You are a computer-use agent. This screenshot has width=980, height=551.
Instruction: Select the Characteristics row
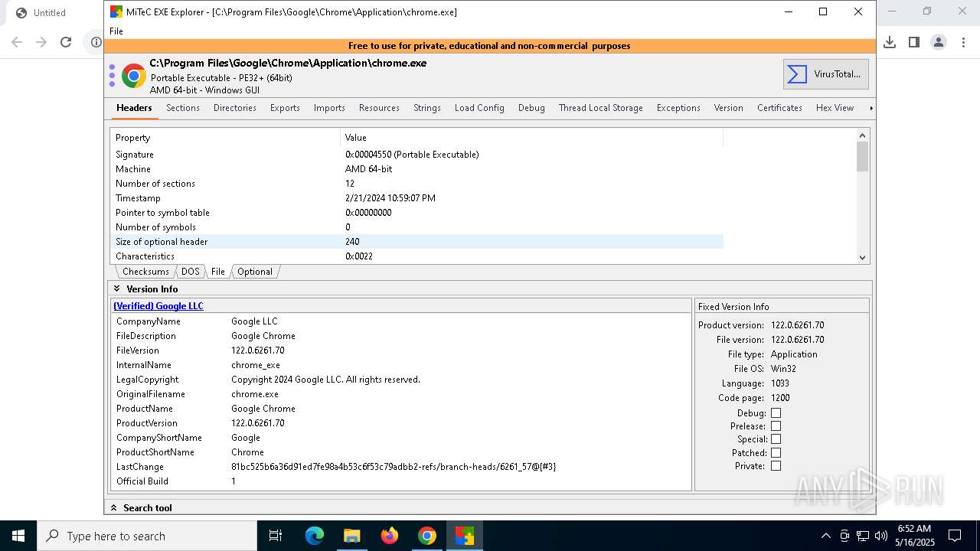[417, 256]
